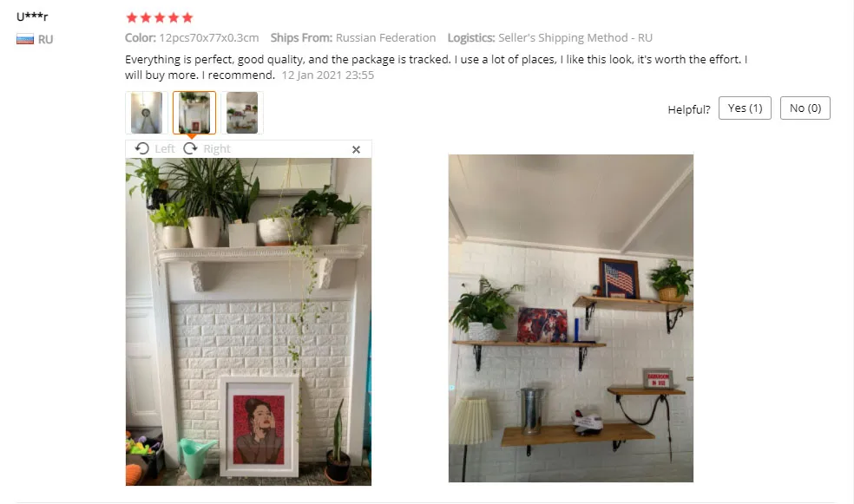
Task: Click the rotate left arrow icon
Action: pyautogui.click(x=142, y=148)
